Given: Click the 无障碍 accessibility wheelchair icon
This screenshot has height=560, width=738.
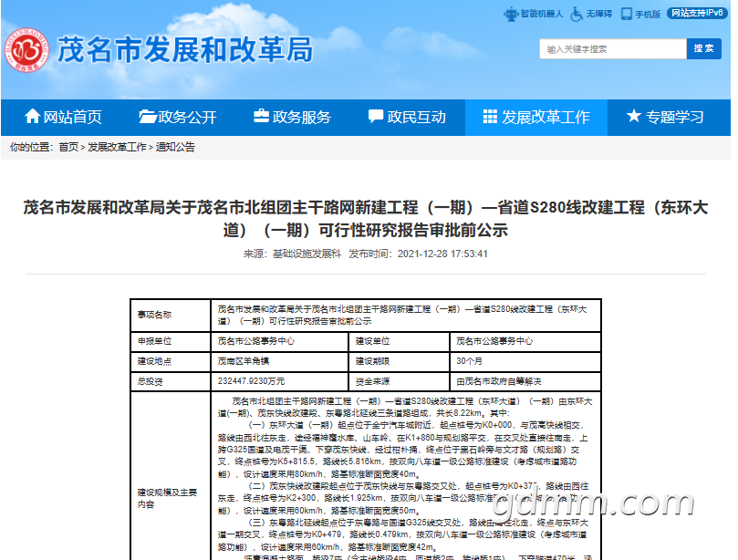Looking at the screenshot, I should (x=577, y=14).
